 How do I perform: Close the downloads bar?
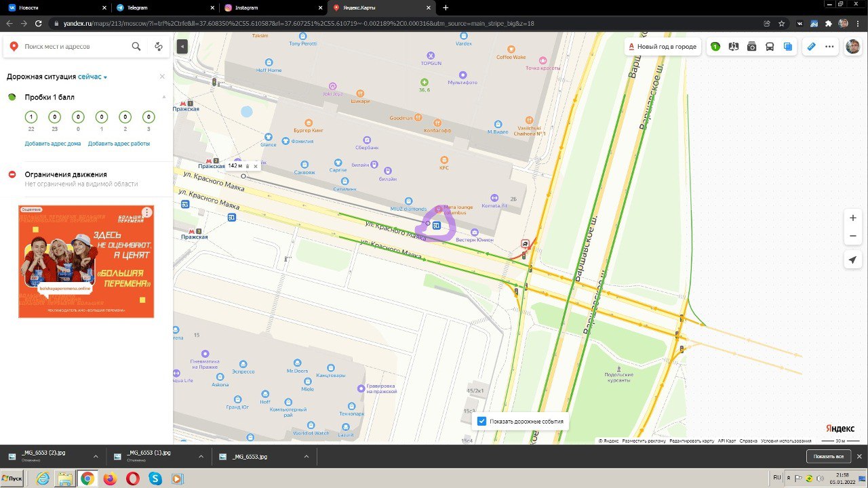[860, 456]
